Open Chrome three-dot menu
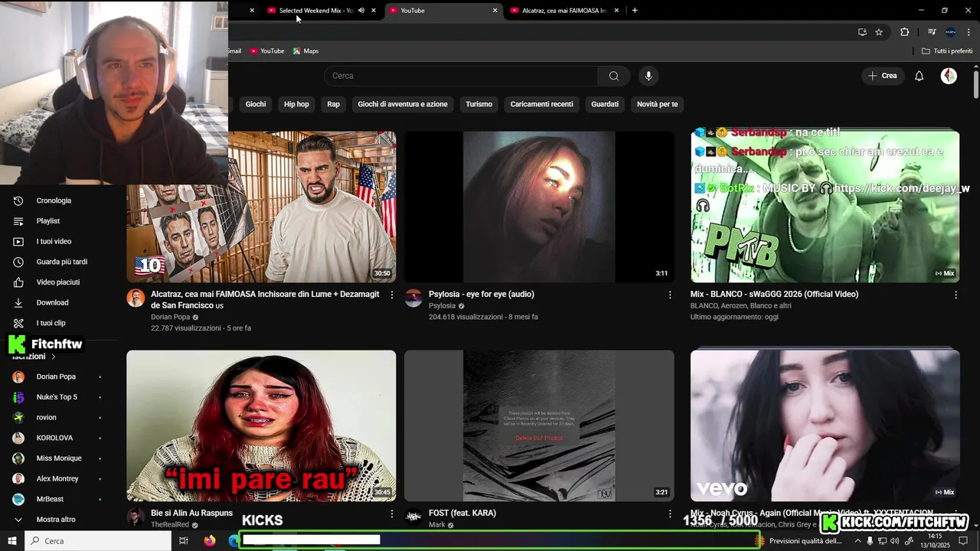The width and height of the screenshot is (980, 551). 969,32
